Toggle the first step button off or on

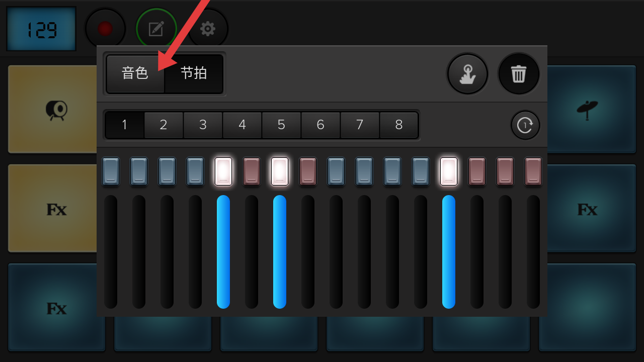click(111, 171)
